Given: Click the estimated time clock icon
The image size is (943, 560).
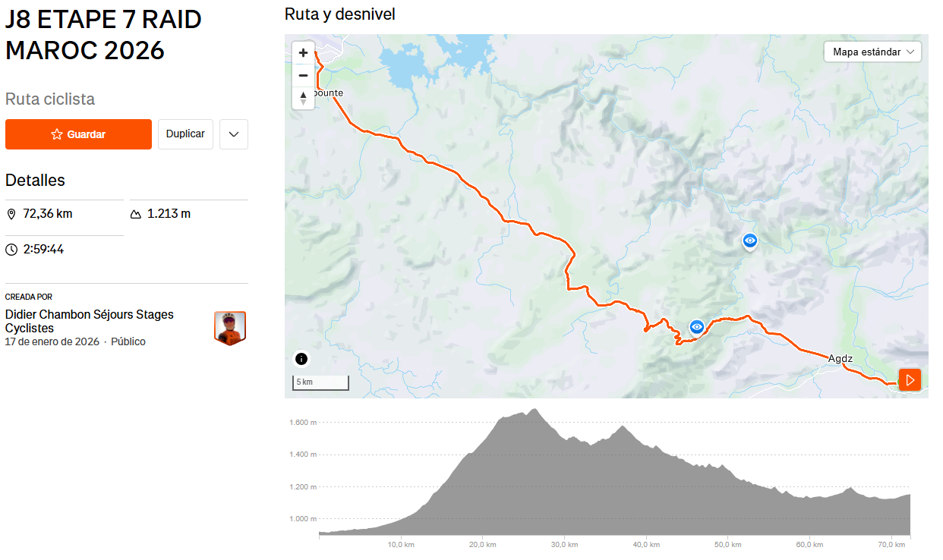Looking at the screenshot, I should tap(11, 250).
